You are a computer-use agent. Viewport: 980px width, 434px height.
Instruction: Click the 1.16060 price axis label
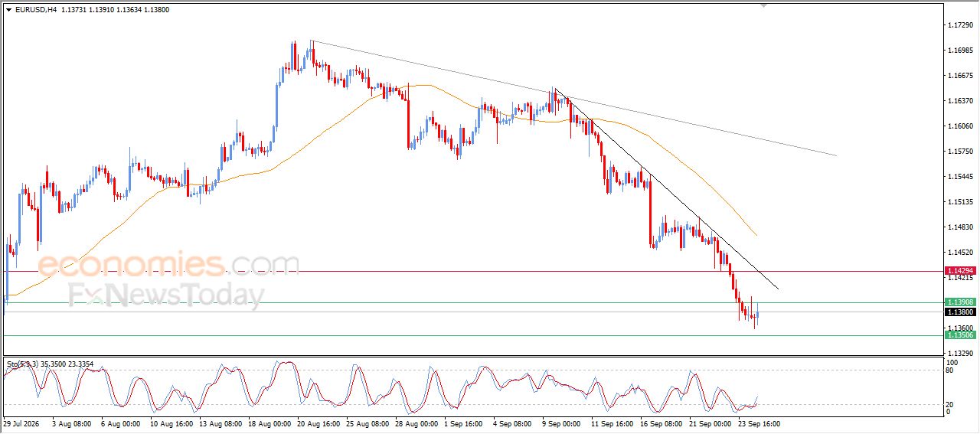point(959,126)
